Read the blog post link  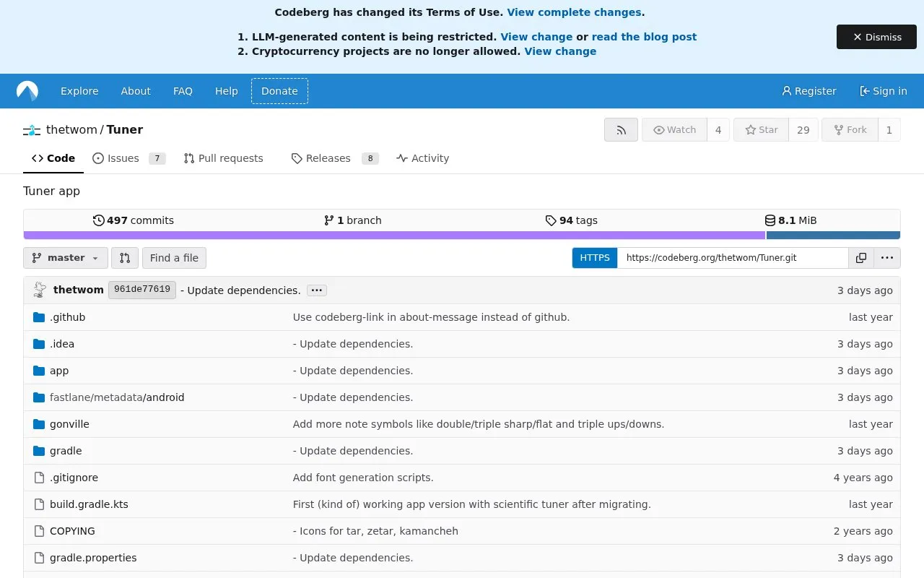pos(644,37)
